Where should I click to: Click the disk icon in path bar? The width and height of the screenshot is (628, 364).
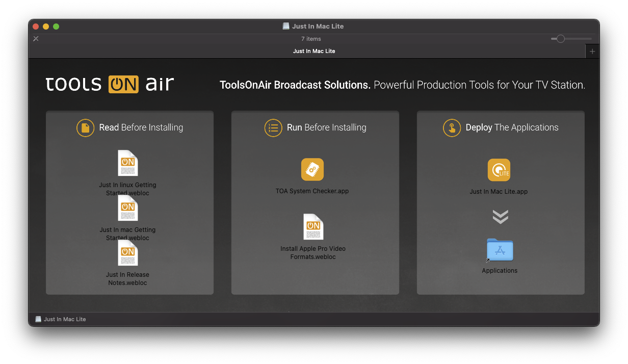(x=38, y=319)
